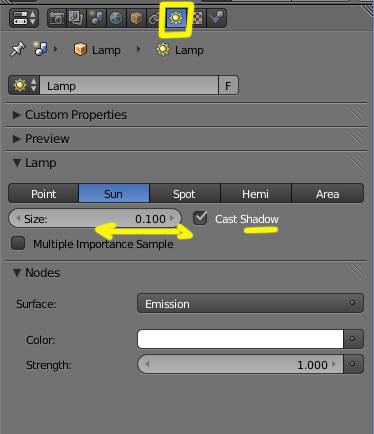Image resolution: width=374 pixels, height=434 pixels.
Task: Click the white Color swatch
Action: pos(240,339)
